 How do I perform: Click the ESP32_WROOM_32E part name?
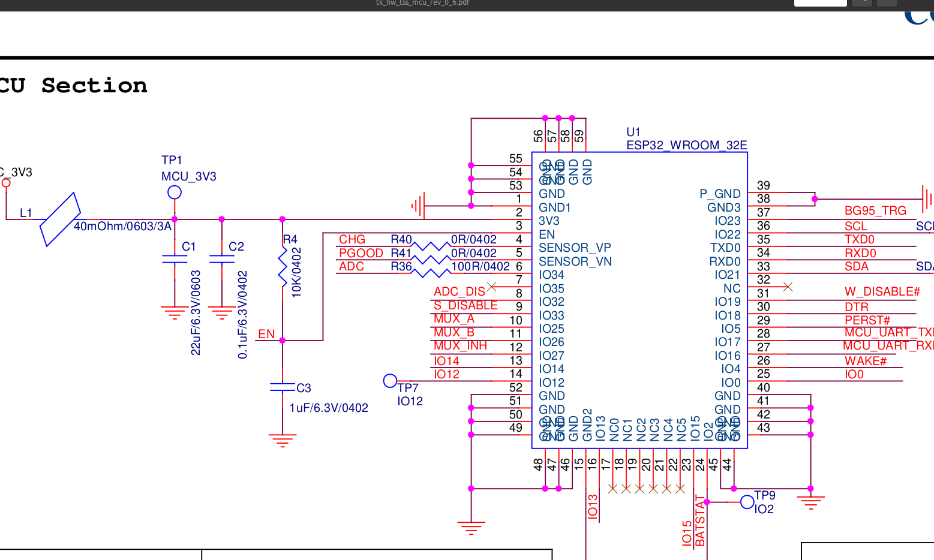pyautogui.click(x=687, y=145)
